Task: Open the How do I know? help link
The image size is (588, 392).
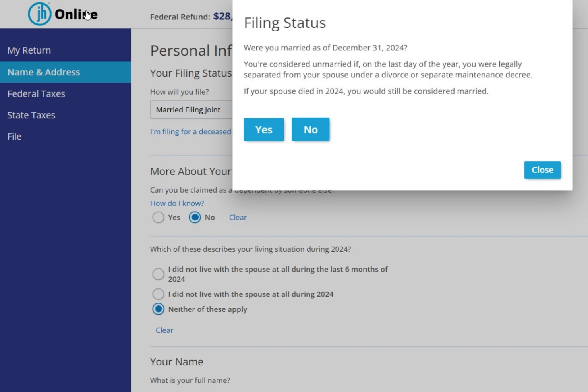Action: pos(176,203)
